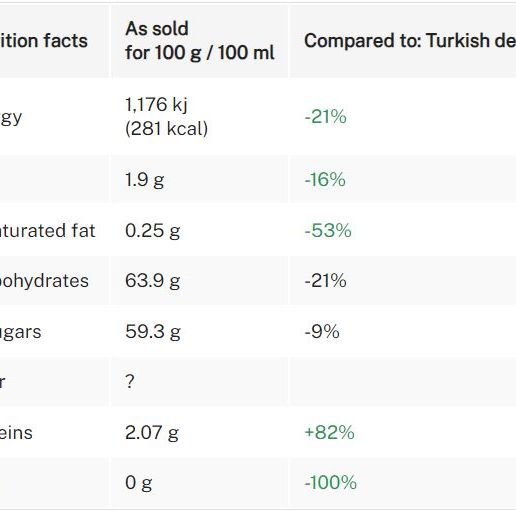Select the 59.3 g sugars value

pos(153,332)
